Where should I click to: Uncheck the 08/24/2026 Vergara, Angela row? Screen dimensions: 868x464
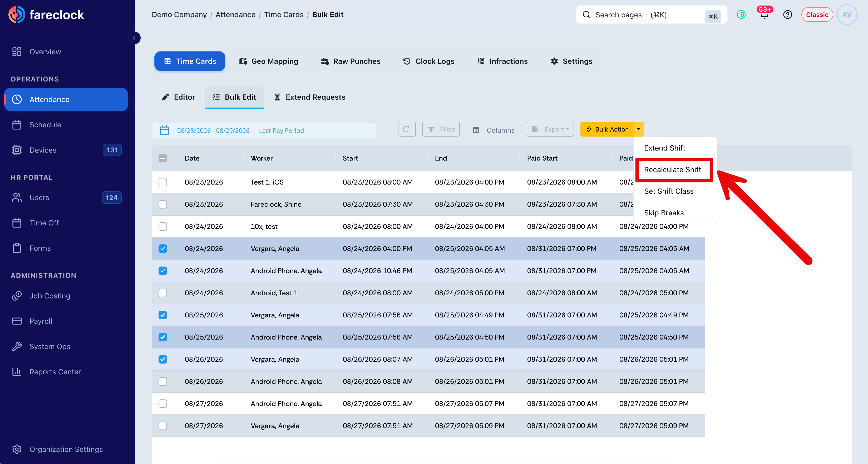(163, 249)
